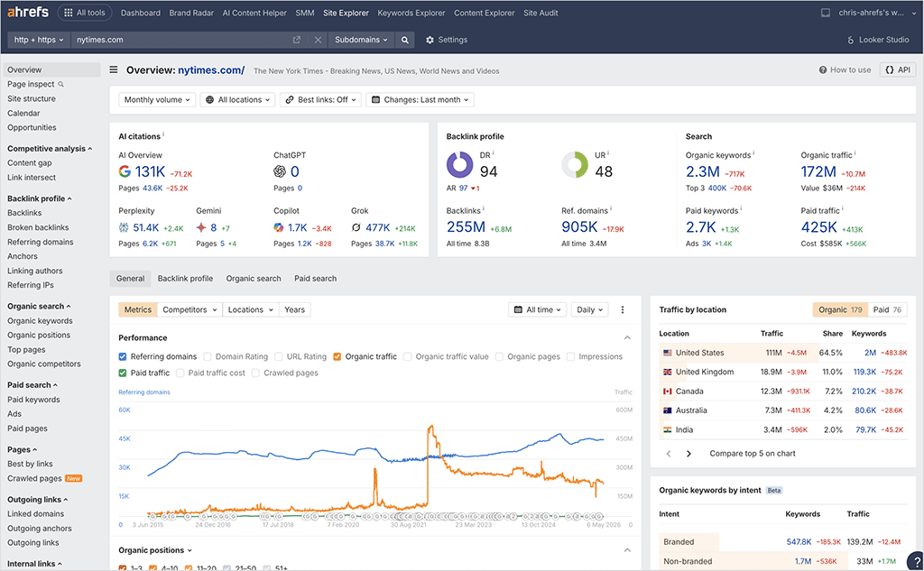The height and width of the screenshot is (571, 924).
Task: Open the http + https protocol dropdown
Action: coord(39,40)
